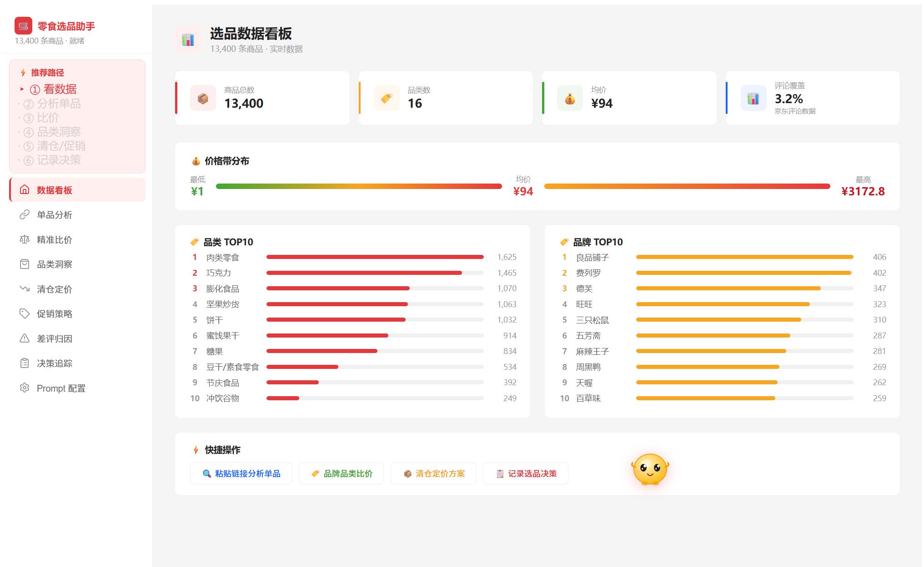Click the 粘贴链接分析单品 button
Screen dimensions: 924x567
(x=241, y=473)
